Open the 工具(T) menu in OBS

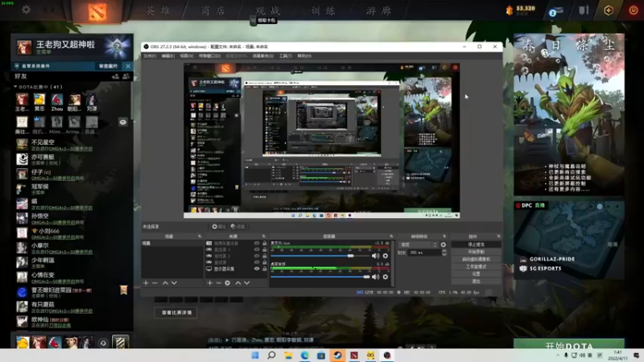point(286,56)
